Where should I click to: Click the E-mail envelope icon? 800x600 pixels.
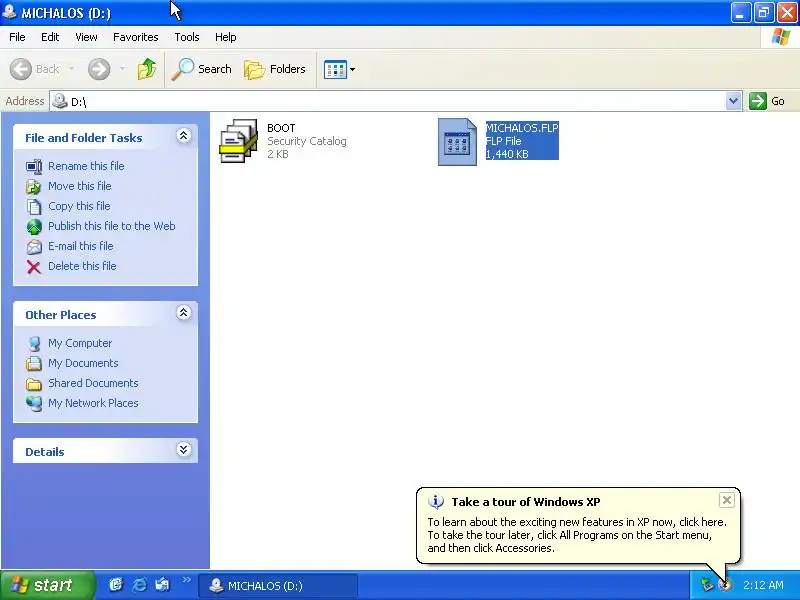(x=34, y=246)
